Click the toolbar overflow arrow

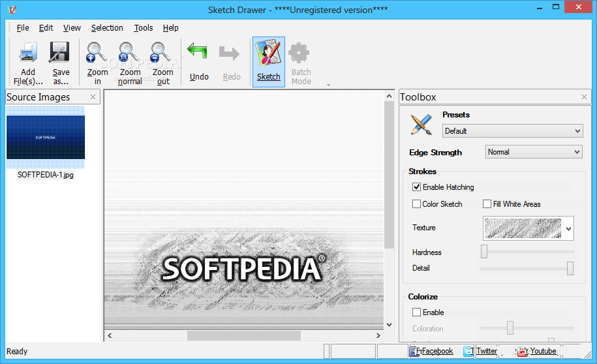coord(329,85)
